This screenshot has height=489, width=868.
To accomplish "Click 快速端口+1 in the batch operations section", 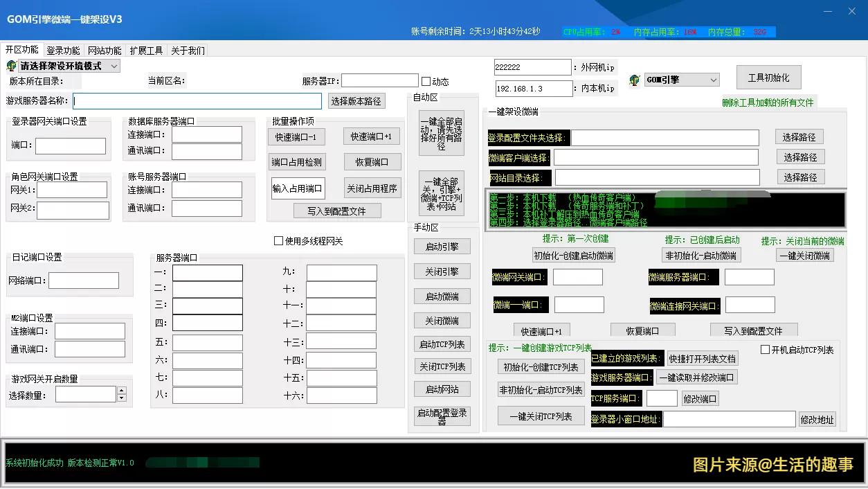I will tap(372, 136).
